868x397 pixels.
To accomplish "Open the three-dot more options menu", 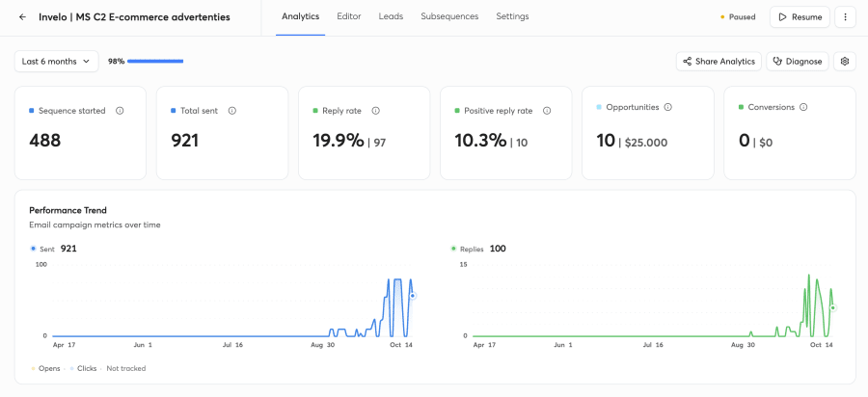I will (x=845, y=17).
